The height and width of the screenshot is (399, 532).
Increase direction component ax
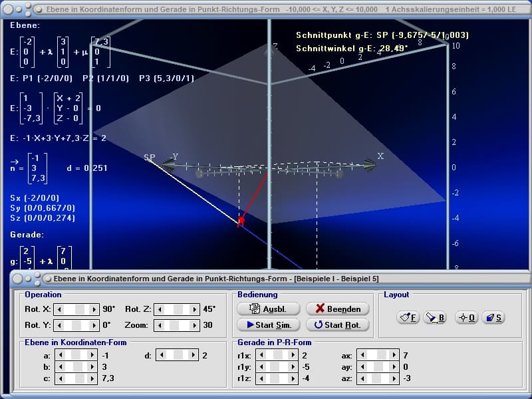[x=394, y=355]
